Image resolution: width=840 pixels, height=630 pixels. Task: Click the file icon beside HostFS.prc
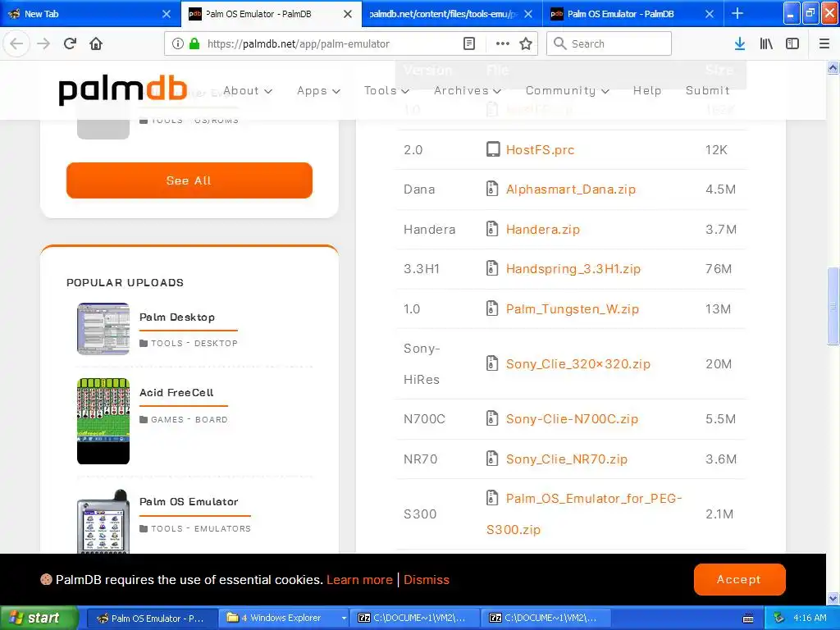coord(492,149)
